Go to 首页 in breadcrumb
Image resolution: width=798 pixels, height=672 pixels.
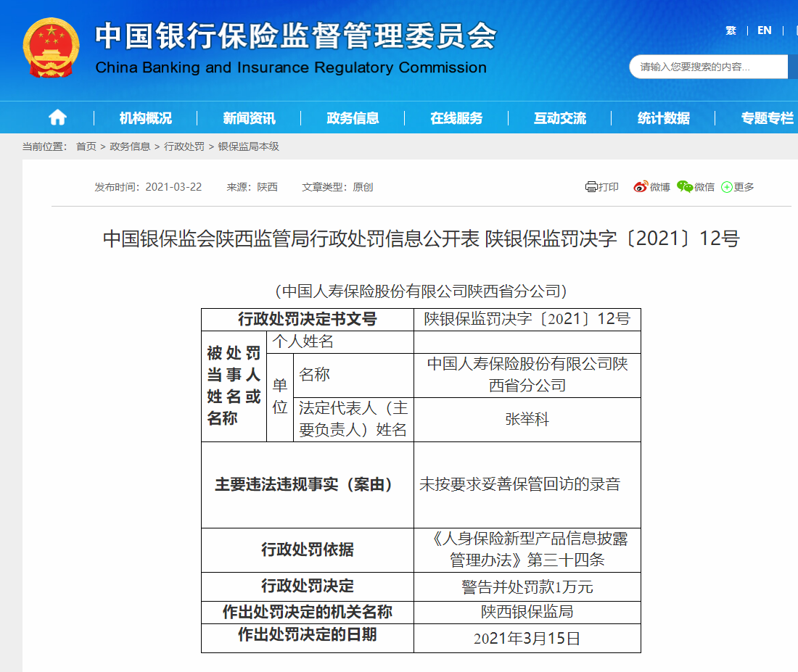pyautogui.click(x=86, y=146)
